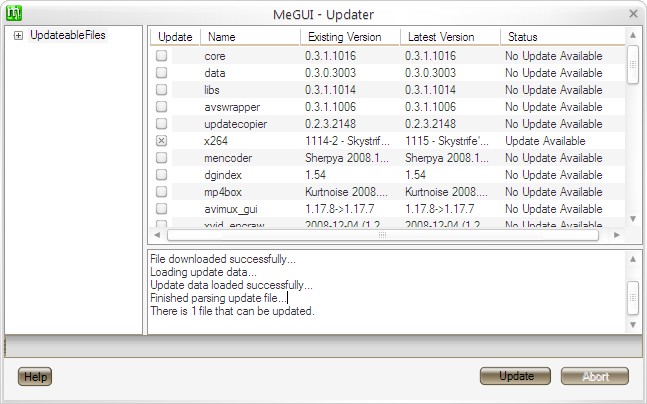Click the 'Update Available' status for x264
Image resolution: width=647 pixels, height=404 pixels.
pos(545,141)
